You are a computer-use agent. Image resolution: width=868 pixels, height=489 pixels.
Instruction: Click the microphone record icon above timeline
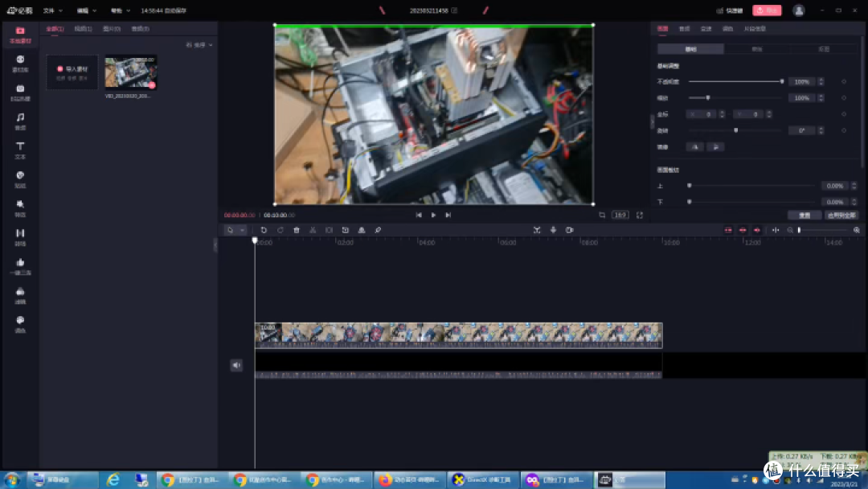(x=553, y=230)
